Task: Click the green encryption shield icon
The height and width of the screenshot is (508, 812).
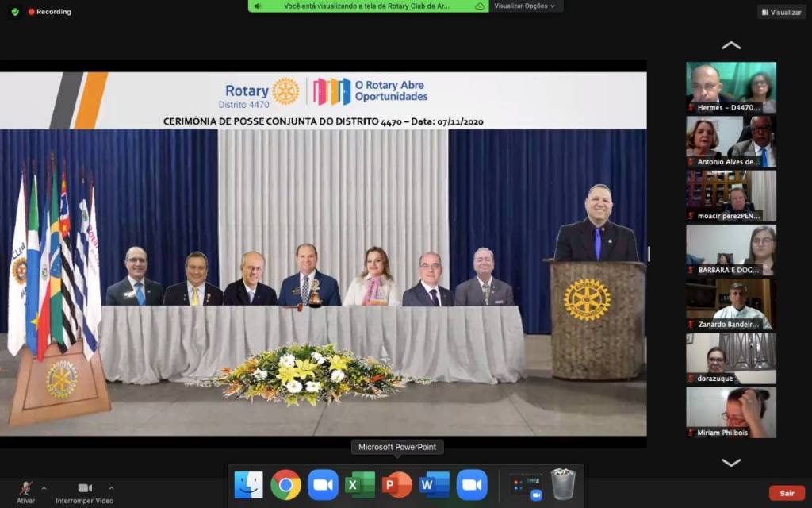Action: tap(15, 12)
